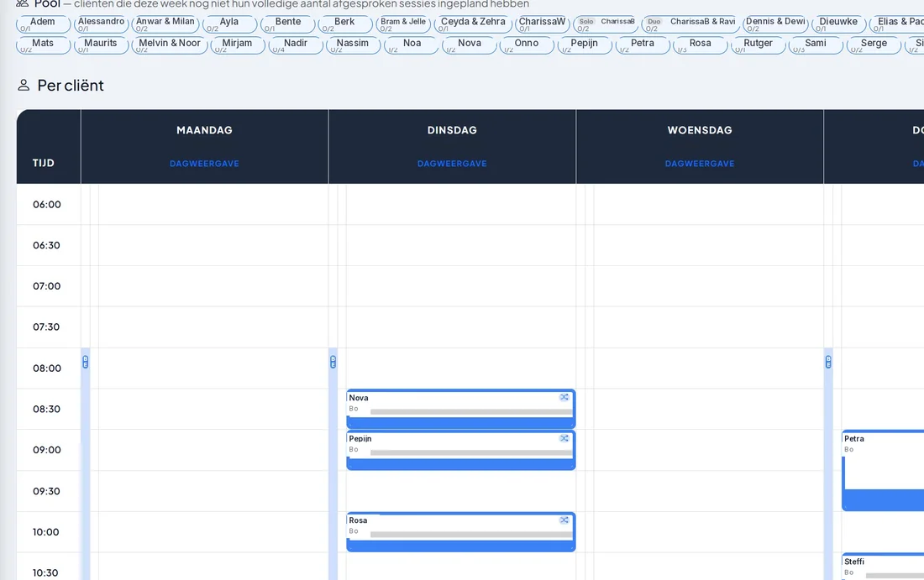This screenshot has height=580, width=924.
Task: Select the Serge pool chip
Action: [x=874, y=45]
